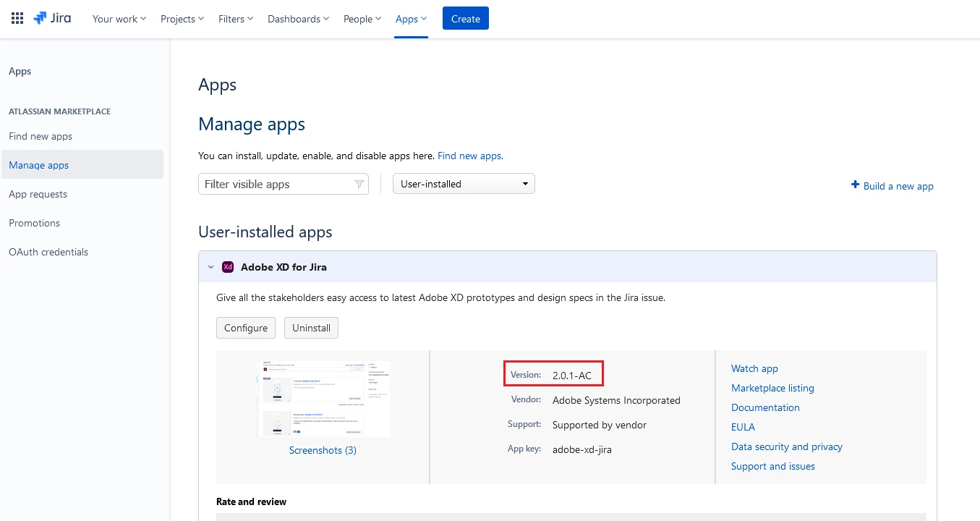The width and height of the screenshot is (980, 521).
Task: Open the Marketplace listing link
Action: pos(772,388)
